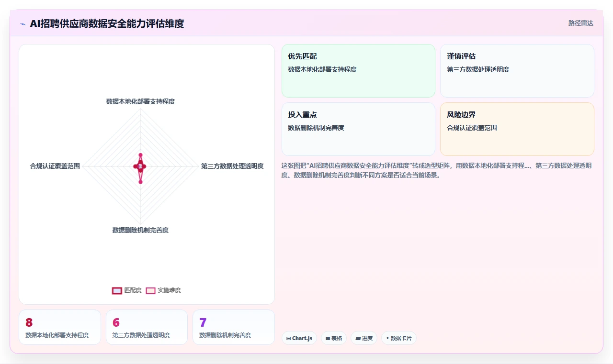Select the 表格 chip
Screen dimensions: 613x364
pyautogui.click(x=334, y=338)
